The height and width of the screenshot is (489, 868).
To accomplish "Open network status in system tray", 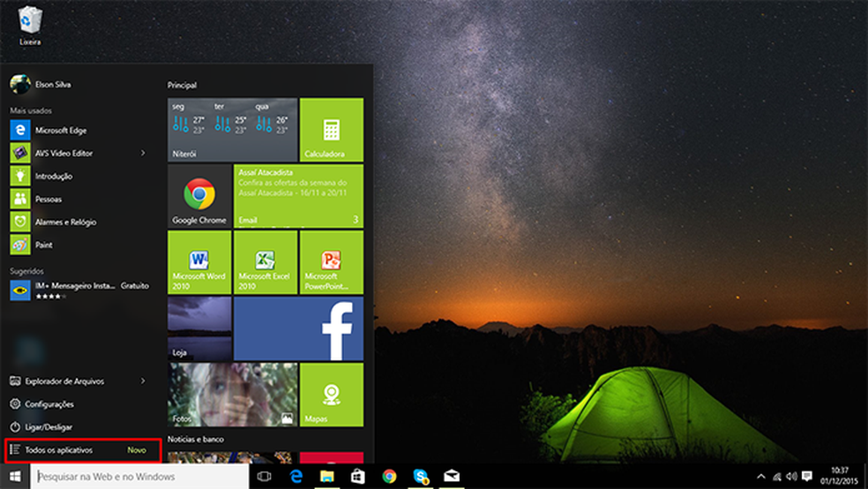I will point(777,477).
